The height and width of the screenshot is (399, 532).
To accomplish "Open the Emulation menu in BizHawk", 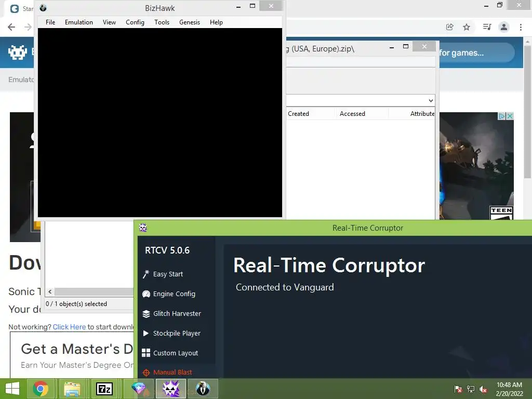I will (x=79, y=22).
